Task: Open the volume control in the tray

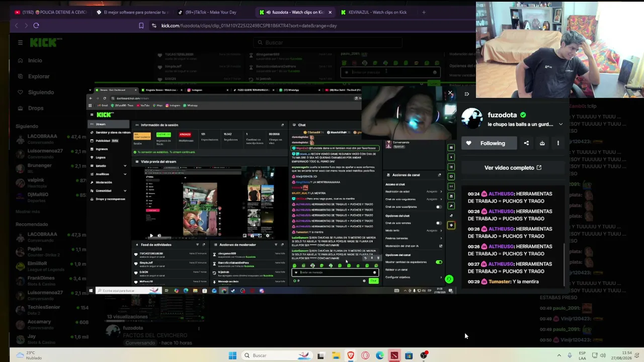Action: tap(603, 355)
